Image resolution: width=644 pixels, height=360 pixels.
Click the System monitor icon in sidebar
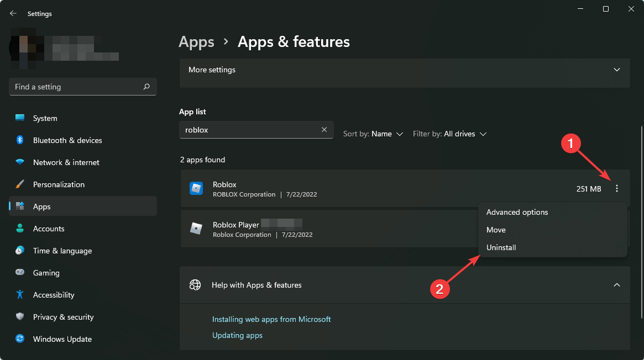[x=20, y=118]
